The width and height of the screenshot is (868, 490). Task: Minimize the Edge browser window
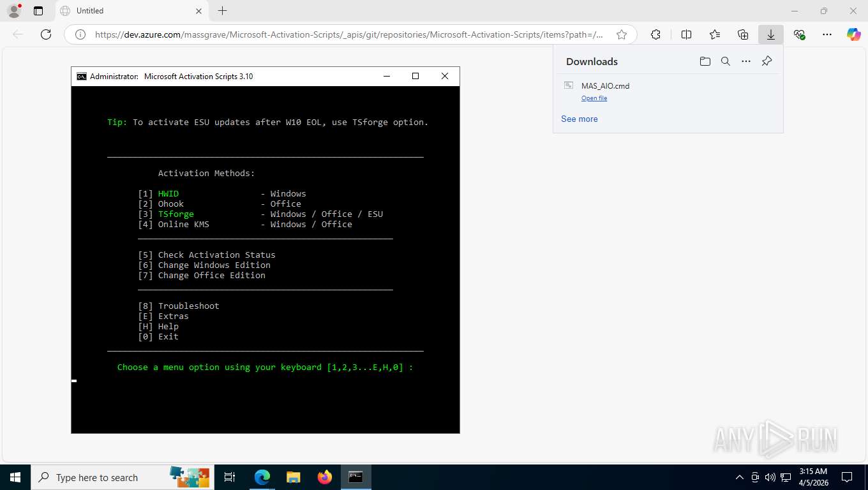(x=795, y=11)
